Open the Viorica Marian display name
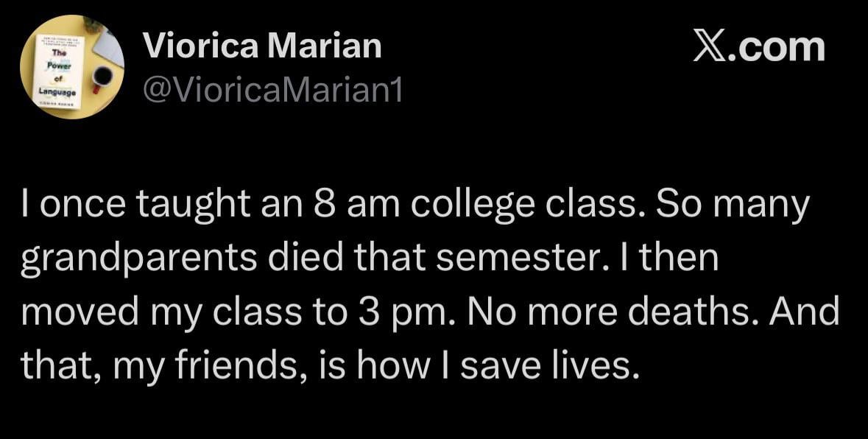Image resolution: width=868 pixels, height=439 pixels. tap(263, 48)
